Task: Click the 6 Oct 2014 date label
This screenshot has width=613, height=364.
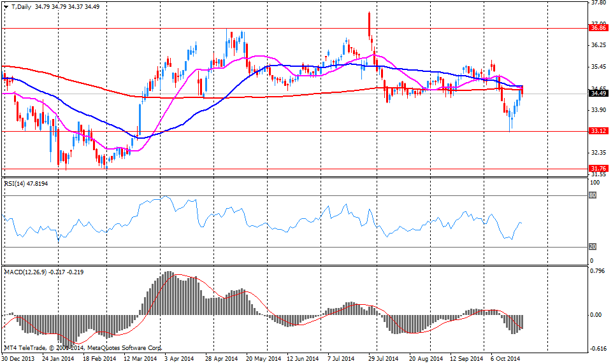Action: coord(505,358)
